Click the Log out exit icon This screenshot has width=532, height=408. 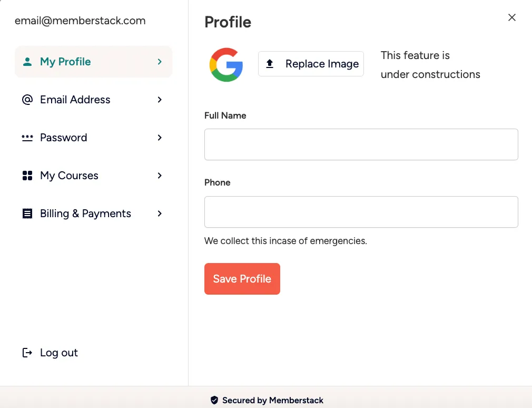coord(27,352)
